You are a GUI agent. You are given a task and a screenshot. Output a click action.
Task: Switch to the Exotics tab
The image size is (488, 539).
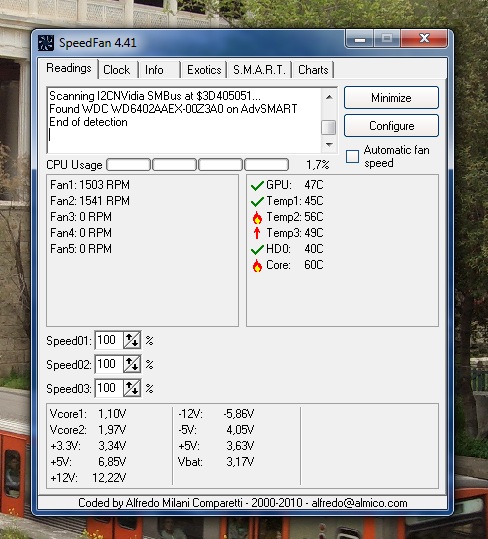click(x=204, y=70)
